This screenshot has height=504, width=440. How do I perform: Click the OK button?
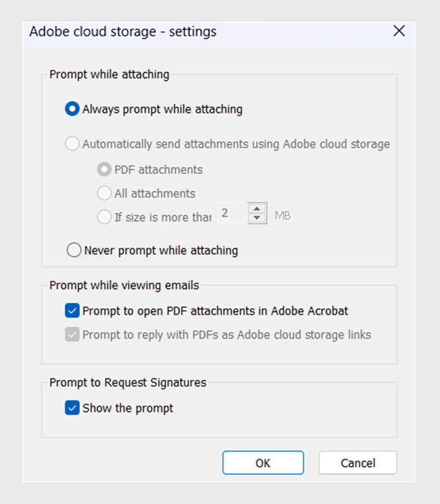point(263,463)
